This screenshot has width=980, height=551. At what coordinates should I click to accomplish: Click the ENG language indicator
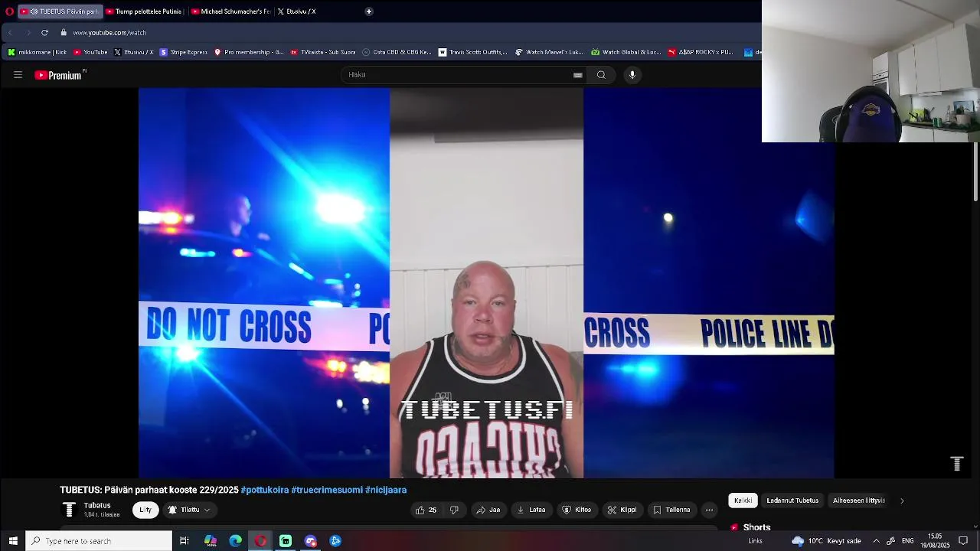coord(907,541)
